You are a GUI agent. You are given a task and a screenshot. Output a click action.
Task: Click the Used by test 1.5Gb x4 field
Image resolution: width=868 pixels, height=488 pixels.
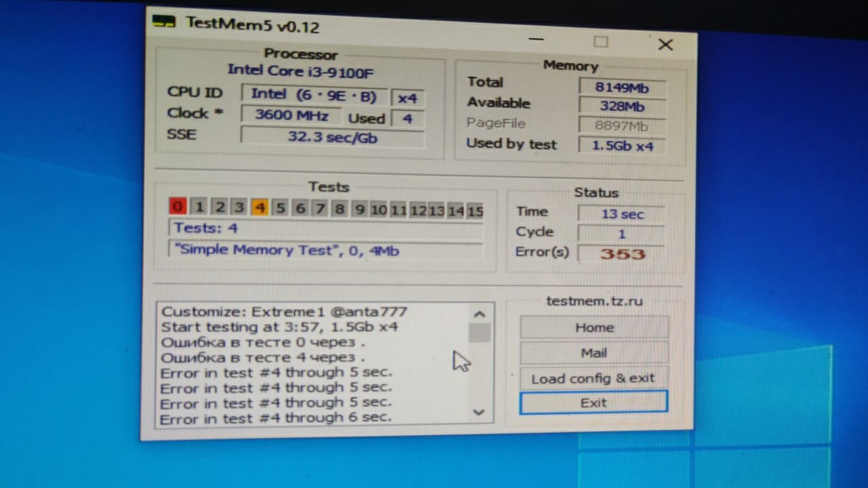click(x=622, y=145)
